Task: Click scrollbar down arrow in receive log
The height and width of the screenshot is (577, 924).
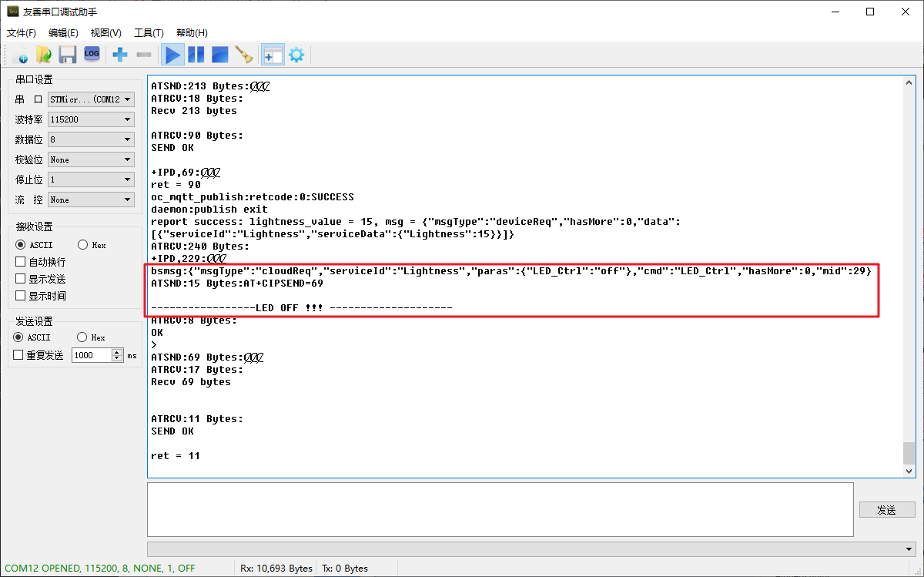Action: pyautogui.click(x=909, y=471)
